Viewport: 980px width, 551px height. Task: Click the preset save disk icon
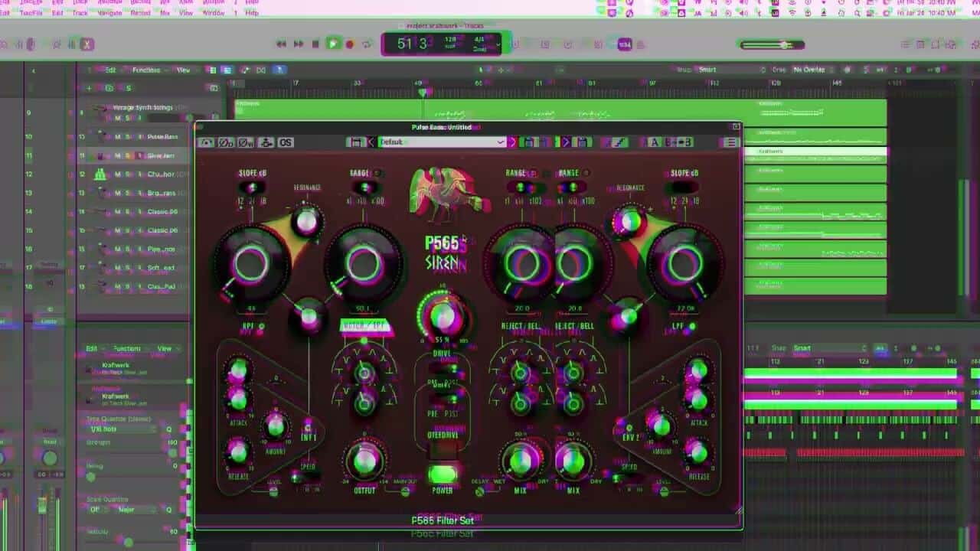point(355,142)
